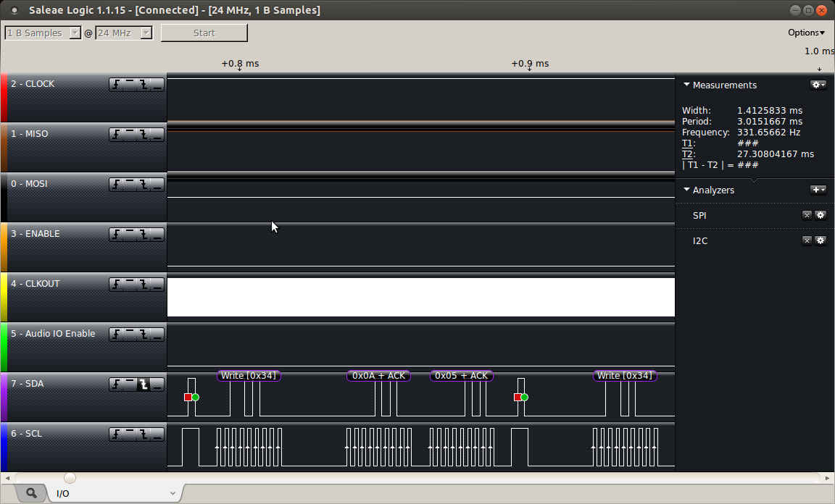The image size is (835, 504).
Task: Open the Options menu
Action: pyautogui.click(x=806, y=33)
